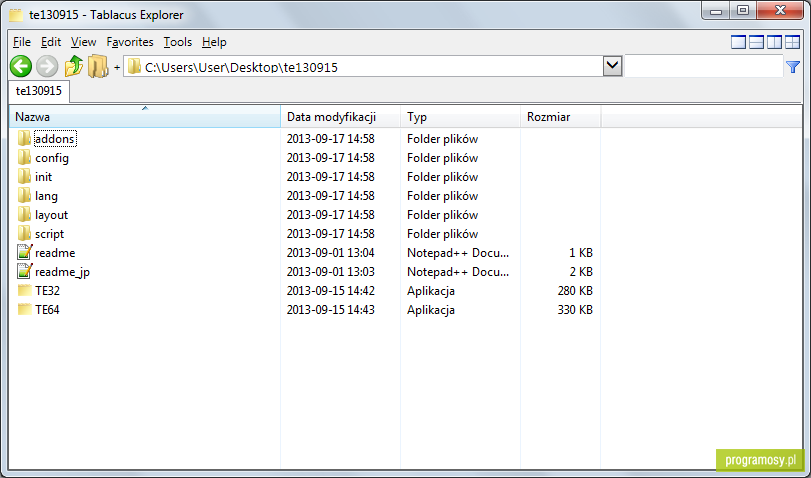811x478 pixels.
Task: Click the TE32 application icon
Action: [x=24, y=291]
